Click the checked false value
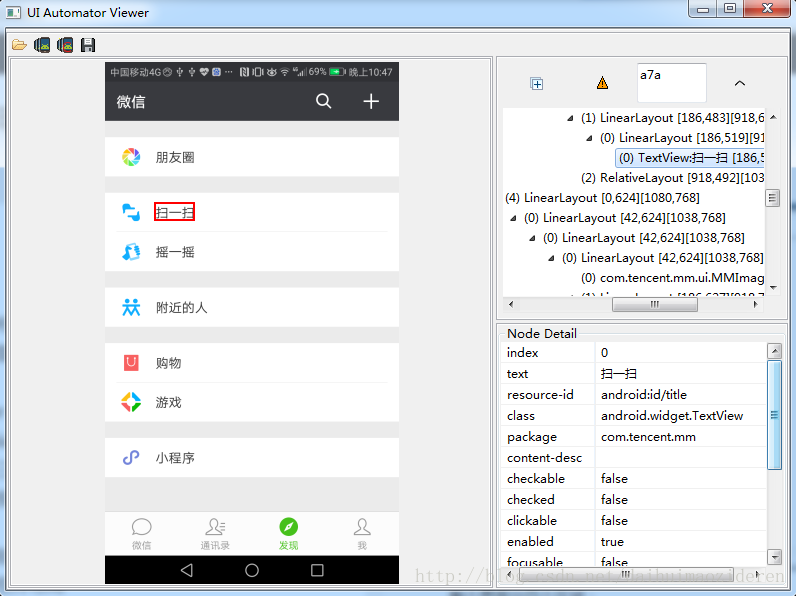Image resolution: width=796 pixels, height=596 pixels. (x=614, y=500)
